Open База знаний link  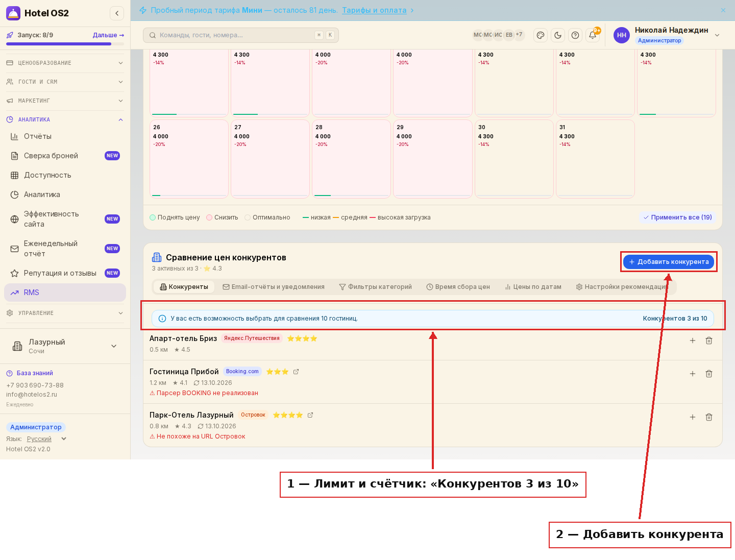pyautogui.click(x=30, y=373)
